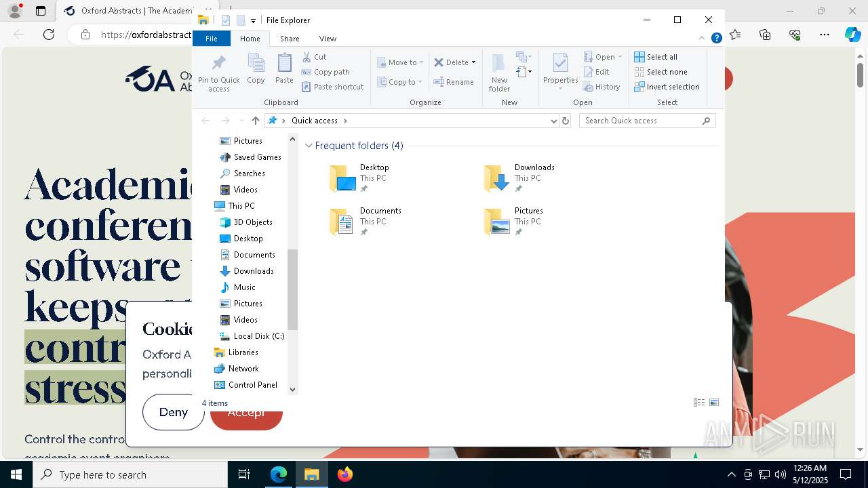Open the notification center icon
868x488 pixels.
(846, 474)
